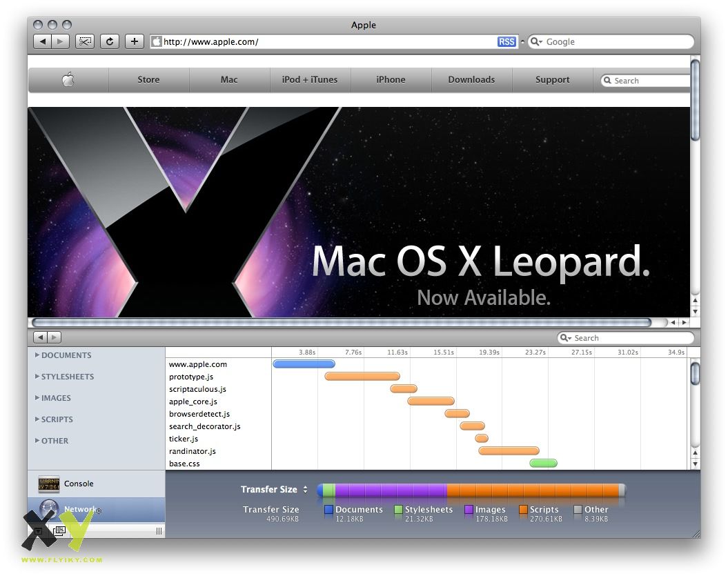This screenshot has width=728, height=576.
Task: Click the page horizontal scrollbar thumb
Action: tap(342, 323)
